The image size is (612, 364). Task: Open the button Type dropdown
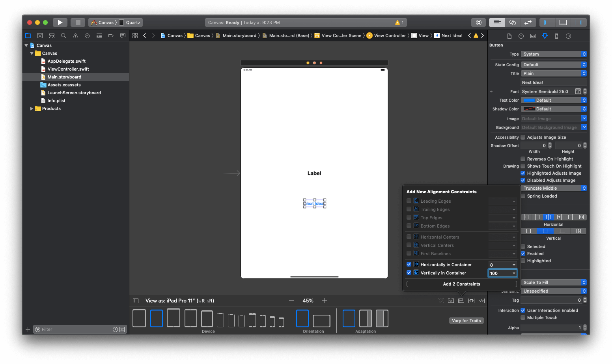tap(554, 54)
